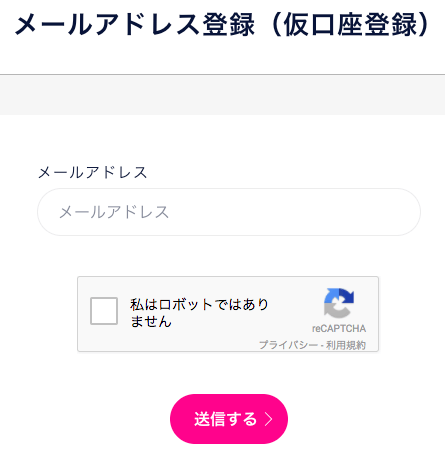Click the メールアドレス placeholder text inside field
This screenshot has width=445, height=465.
[114, 212]
